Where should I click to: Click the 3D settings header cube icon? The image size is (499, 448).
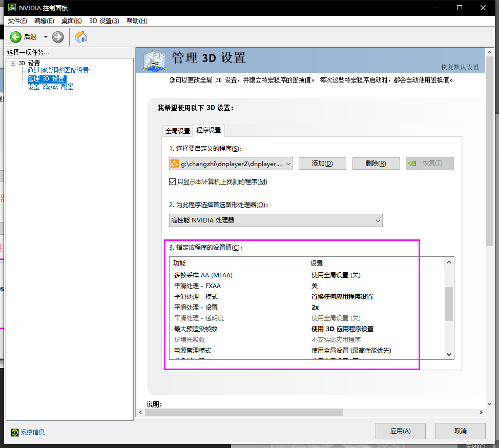(156, 60)
